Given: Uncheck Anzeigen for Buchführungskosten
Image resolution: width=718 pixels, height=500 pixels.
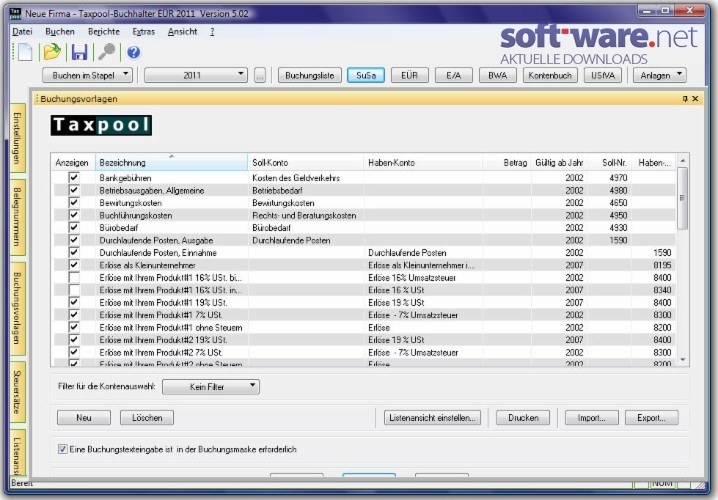Looking at the screenshot, I should (x=74, y=215).
